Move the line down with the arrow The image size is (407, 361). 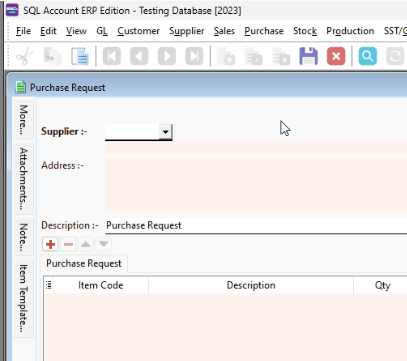coord(104,244)
